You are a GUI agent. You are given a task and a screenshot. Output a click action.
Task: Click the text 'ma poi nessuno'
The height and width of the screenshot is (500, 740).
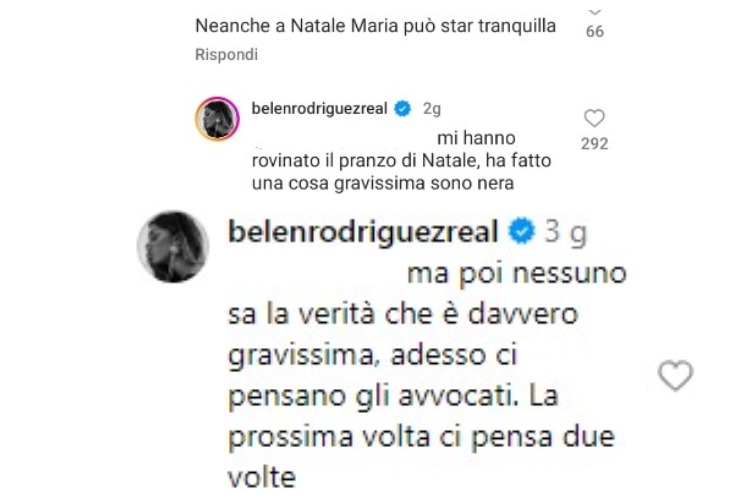click(517, 273)
